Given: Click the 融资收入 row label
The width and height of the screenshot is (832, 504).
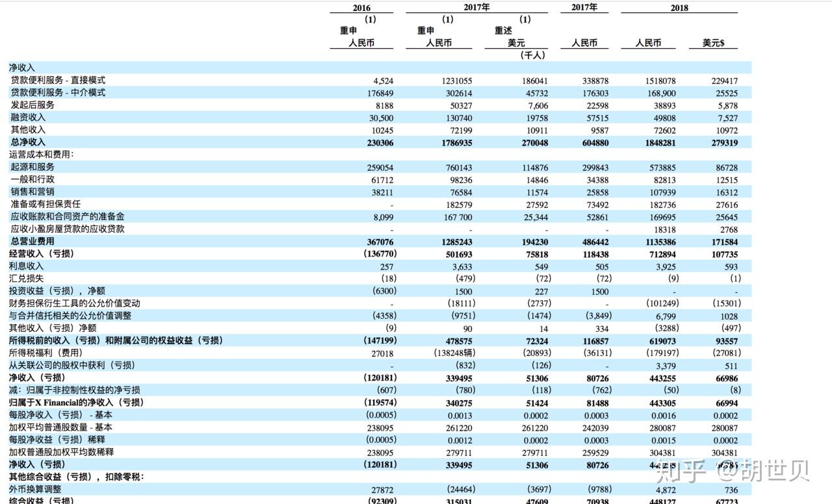Looking at the screenshot, I should pyautogui.click(x=29, y=117).
